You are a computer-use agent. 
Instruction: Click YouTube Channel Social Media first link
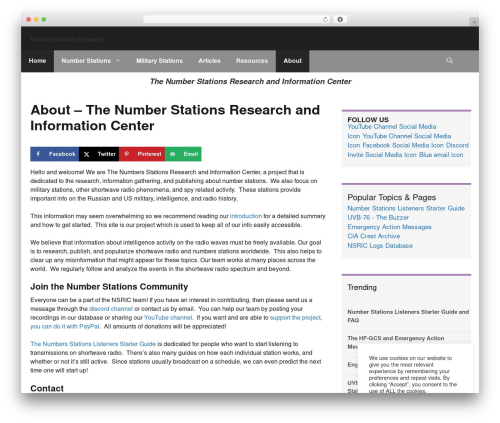(392, 126)
